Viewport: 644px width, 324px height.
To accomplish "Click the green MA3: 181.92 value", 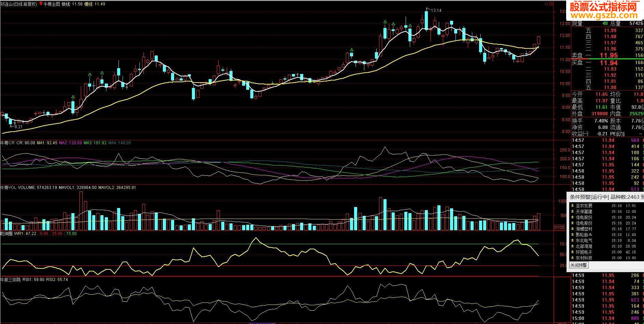I will point(95,143).
